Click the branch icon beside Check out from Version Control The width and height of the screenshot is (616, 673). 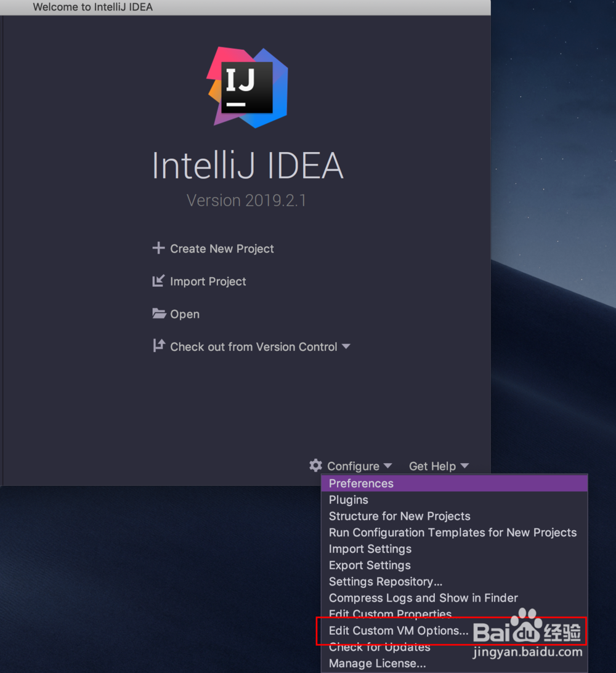158,346
